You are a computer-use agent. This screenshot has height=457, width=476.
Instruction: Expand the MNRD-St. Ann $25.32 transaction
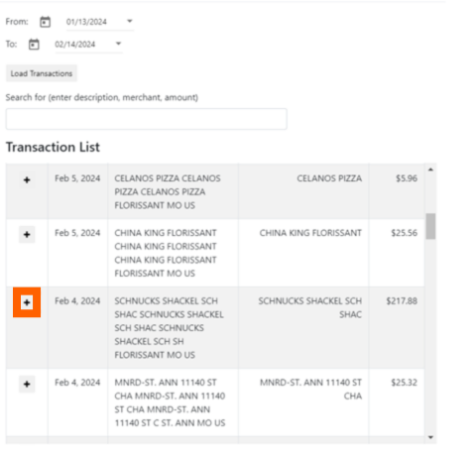(x=27, y=384)
